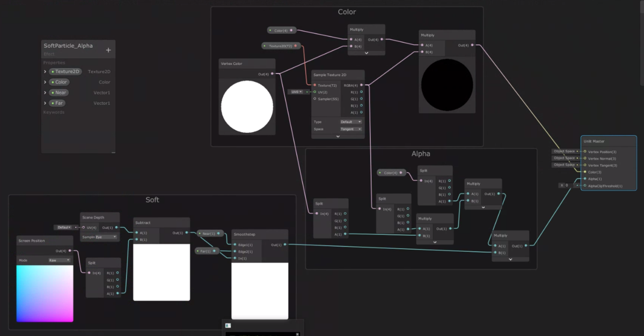
Task: Click the Vertex Position(3) port on Unlit Master
Action: 585,151
